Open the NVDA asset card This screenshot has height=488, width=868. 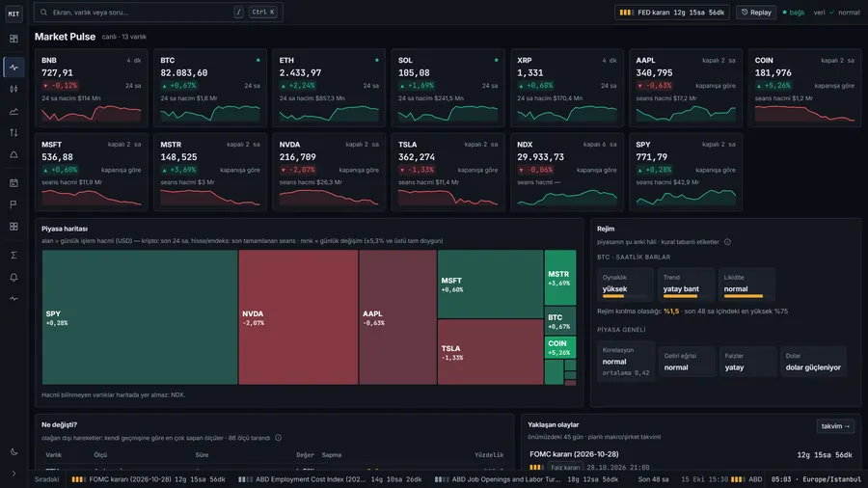(329, 172)
